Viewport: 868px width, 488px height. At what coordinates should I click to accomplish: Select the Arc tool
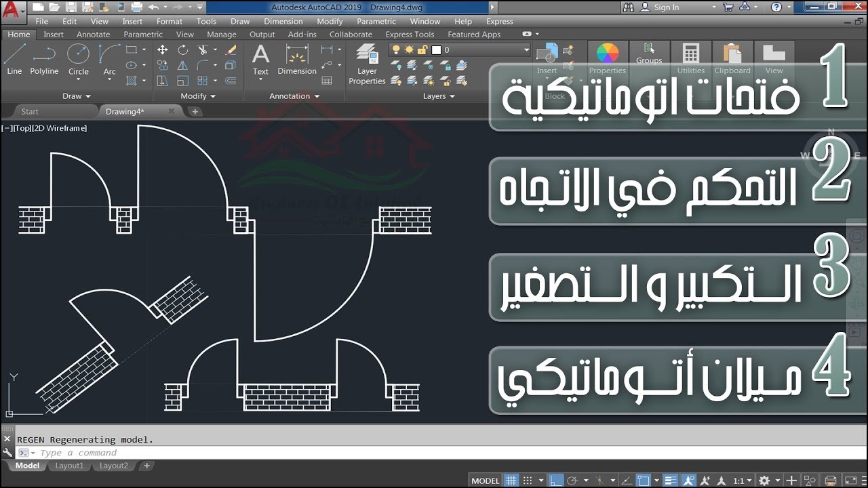tap(109, 60)
